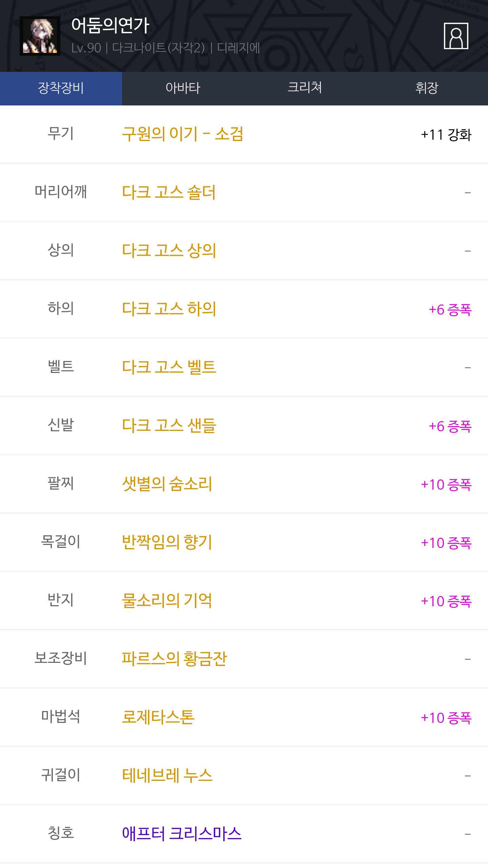488x868 pixels.
Task: Click the ring item 물소리의 기억
Action: [167, 600]
